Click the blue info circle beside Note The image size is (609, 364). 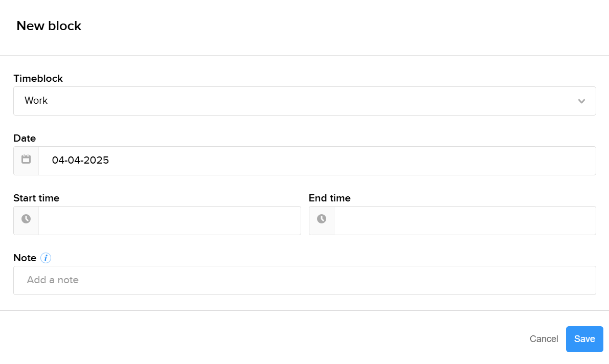click(x=46, y=258)
